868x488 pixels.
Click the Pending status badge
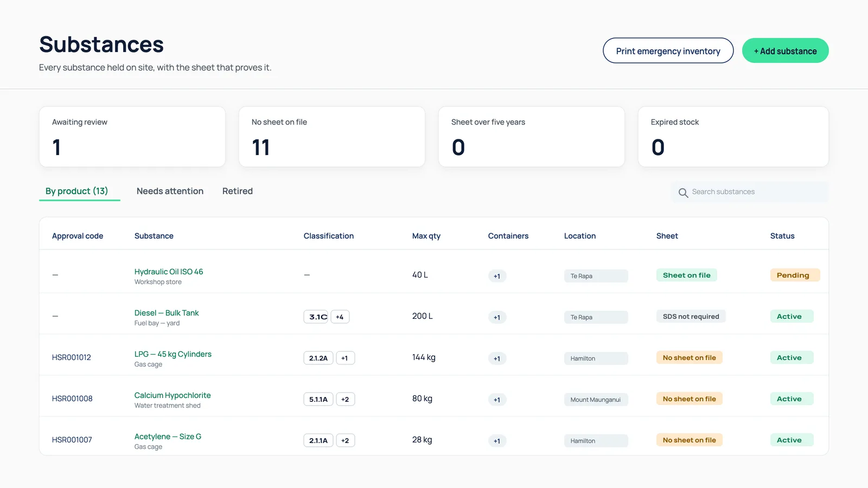coord(795,275)
